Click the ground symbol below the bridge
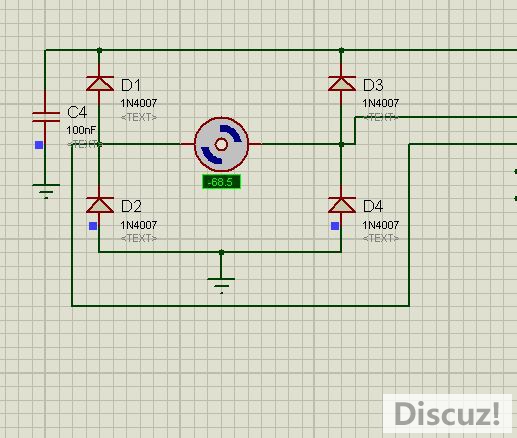Screen dimensions: 517x438 (x=221, y=286)
